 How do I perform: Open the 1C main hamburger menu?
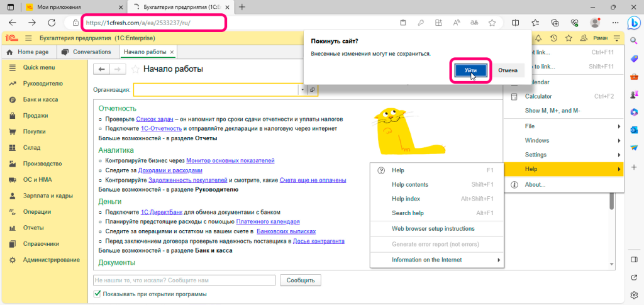pyautogui.click(x=28, y=38)
